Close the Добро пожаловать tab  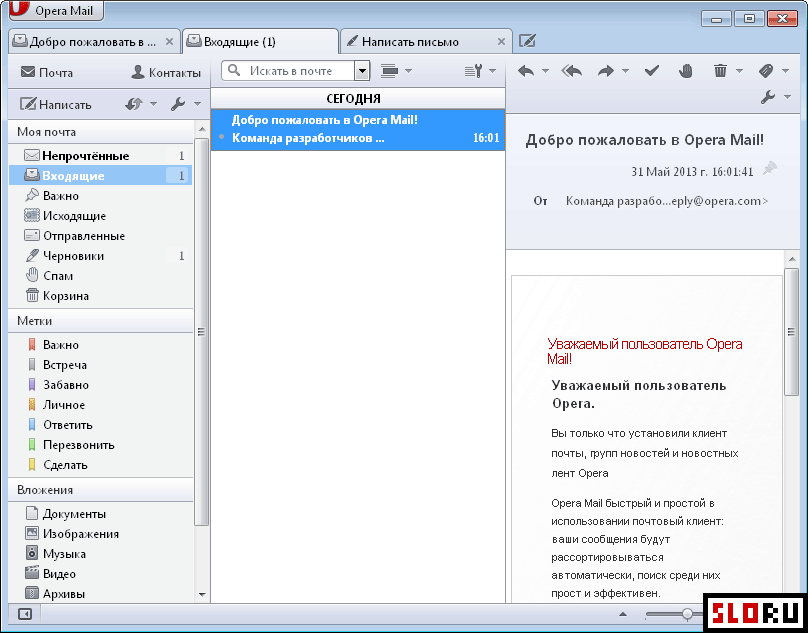point(169,42)
